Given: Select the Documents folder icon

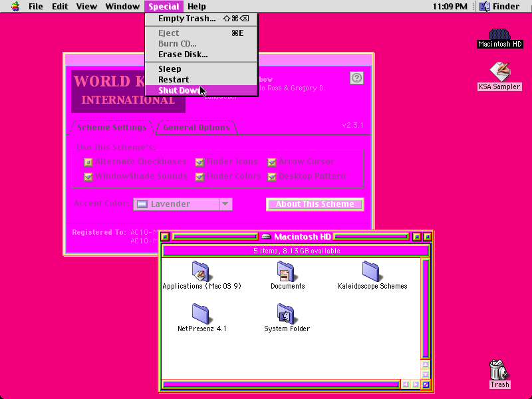Looking at the screenshot, I should [286, 271].
